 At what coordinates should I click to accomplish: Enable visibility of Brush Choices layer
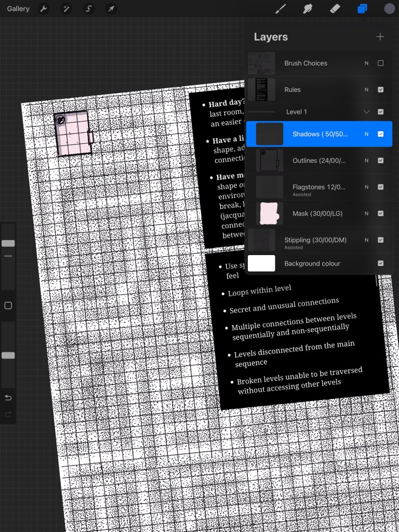pyautogui.click(x=380, y=63)
